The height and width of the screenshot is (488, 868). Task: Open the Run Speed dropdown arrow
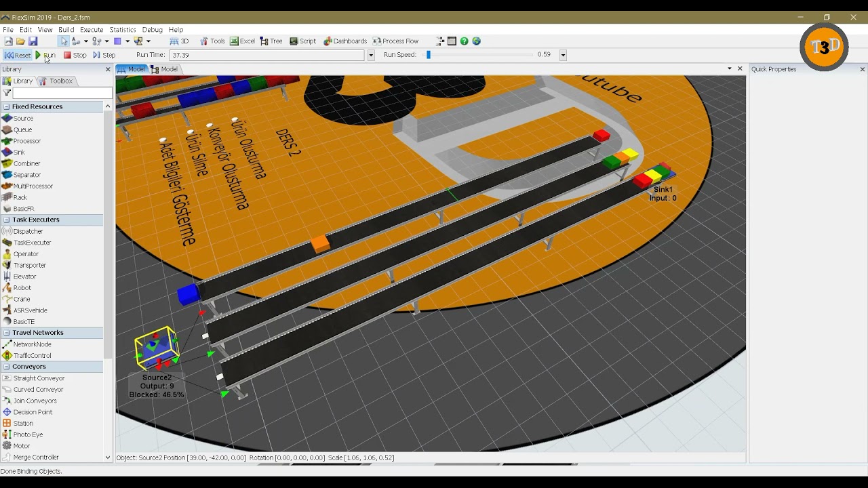pos(563,56)
